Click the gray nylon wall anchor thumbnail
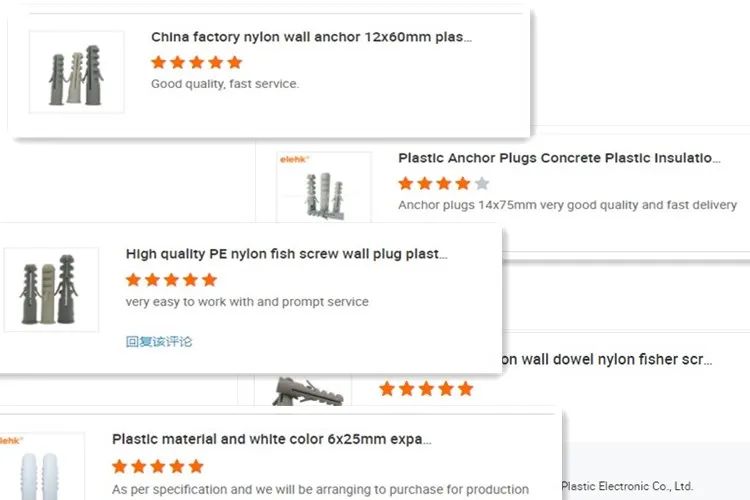The width and height of the screenshot is (750, 500). 77,71
